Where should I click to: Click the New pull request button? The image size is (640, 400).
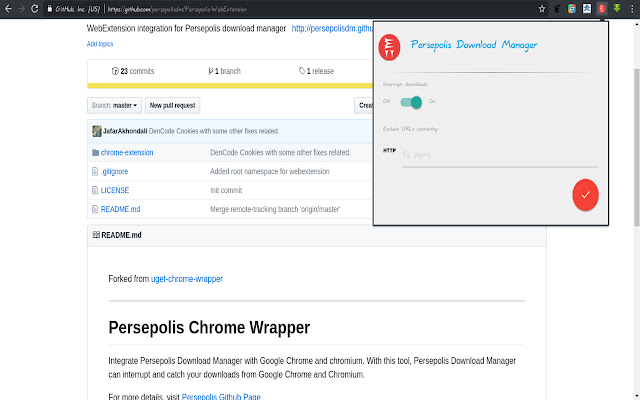pos(172,105)
